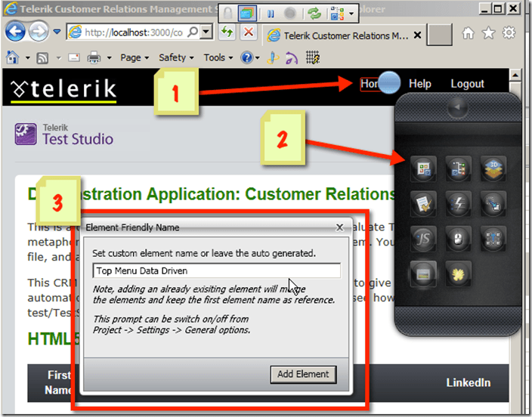Open the Page menu
This screenshot has width=532, height=417.
(135, 57)
